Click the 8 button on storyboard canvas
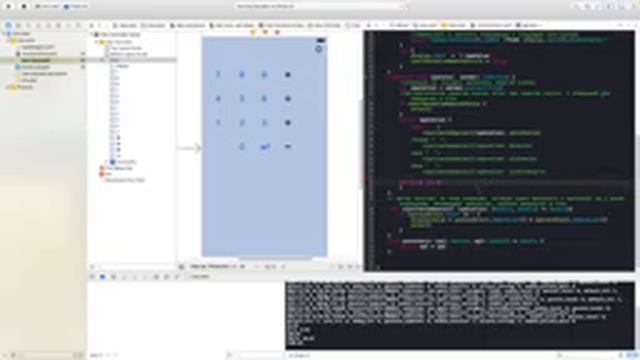The width and height of the screenshot is (640, 360). (242, 75)
